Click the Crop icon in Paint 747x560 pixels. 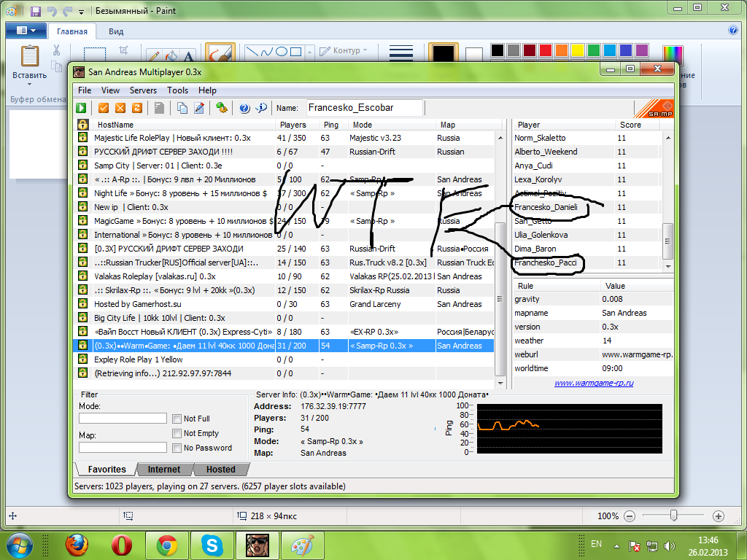point(124,50)
